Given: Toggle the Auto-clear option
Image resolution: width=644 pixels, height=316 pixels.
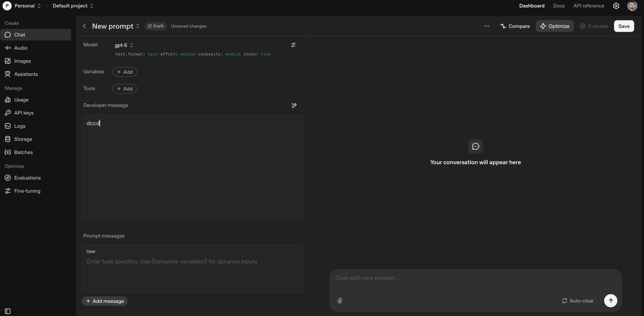Looking at the screenshot, I should pyautogui.click(x=578, y=301).
